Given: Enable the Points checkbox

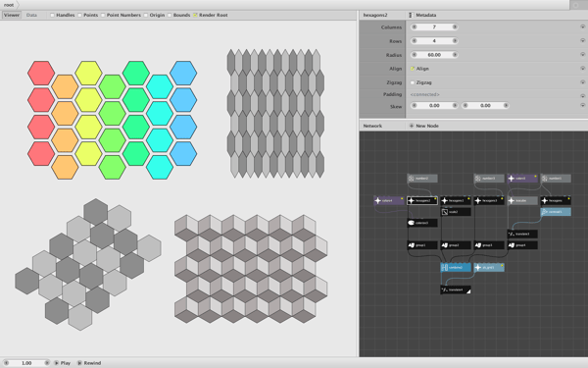Looking at the screenshot, I should tap(79, 15).
